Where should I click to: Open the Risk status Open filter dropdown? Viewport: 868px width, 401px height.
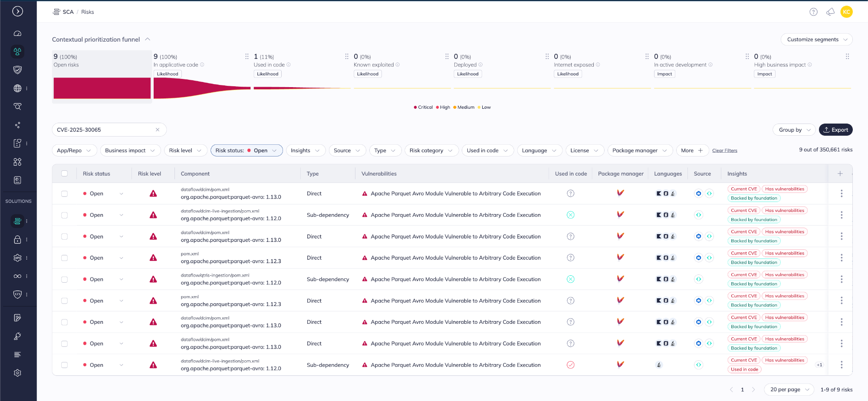pos(247,150)
